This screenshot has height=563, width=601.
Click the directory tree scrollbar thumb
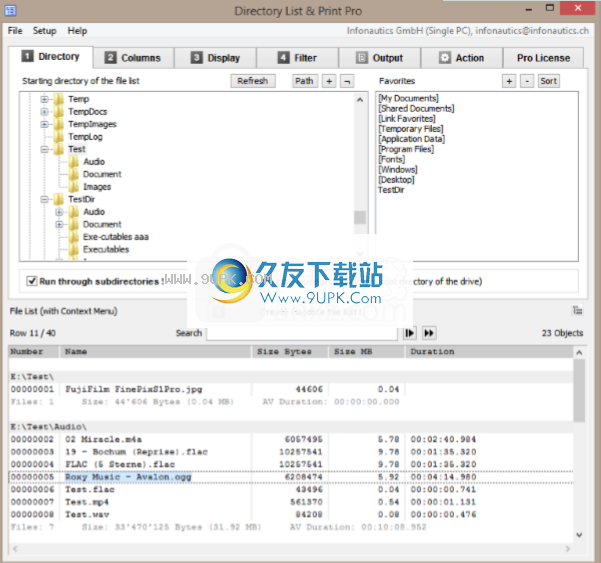360,217
